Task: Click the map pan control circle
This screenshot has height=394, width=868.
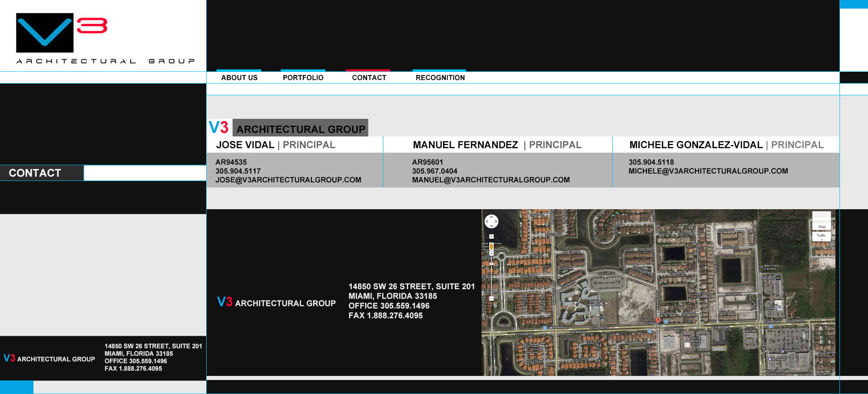Action: point(491,221)
